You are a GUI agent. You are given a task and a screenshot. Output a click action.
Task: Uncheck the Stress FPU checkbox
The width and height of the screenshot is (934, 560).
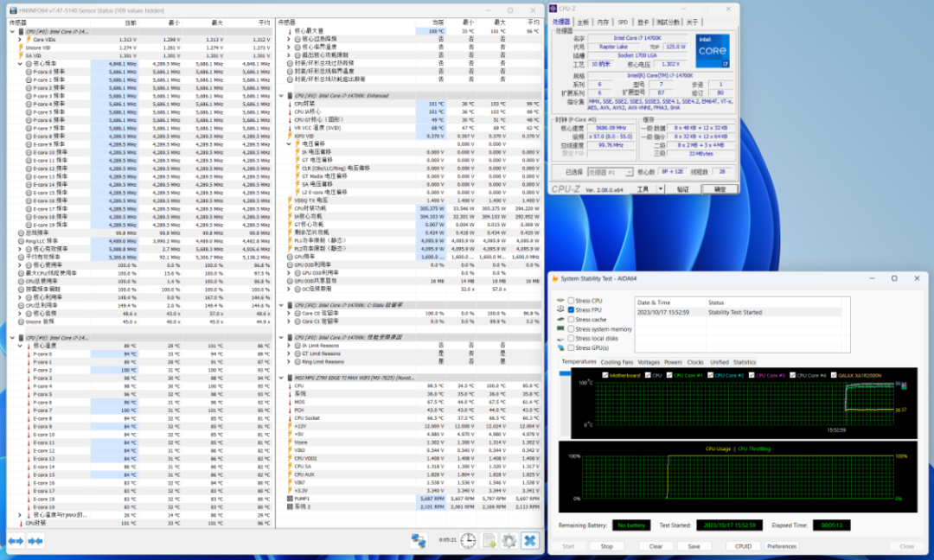pos(572,309)
